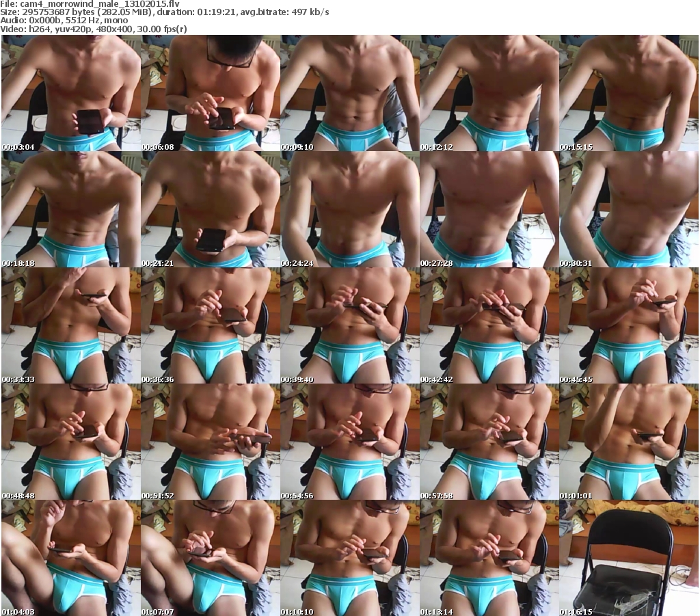Open the frame at 01:13:14
The width and height of the screenshot is (700, 616).
click(489, 558)
